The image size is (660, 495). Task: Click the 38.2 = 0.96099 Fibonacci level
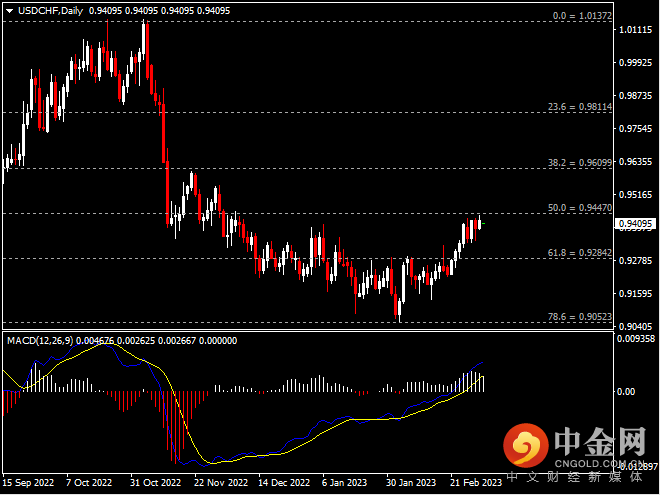[x=579, y=162]
